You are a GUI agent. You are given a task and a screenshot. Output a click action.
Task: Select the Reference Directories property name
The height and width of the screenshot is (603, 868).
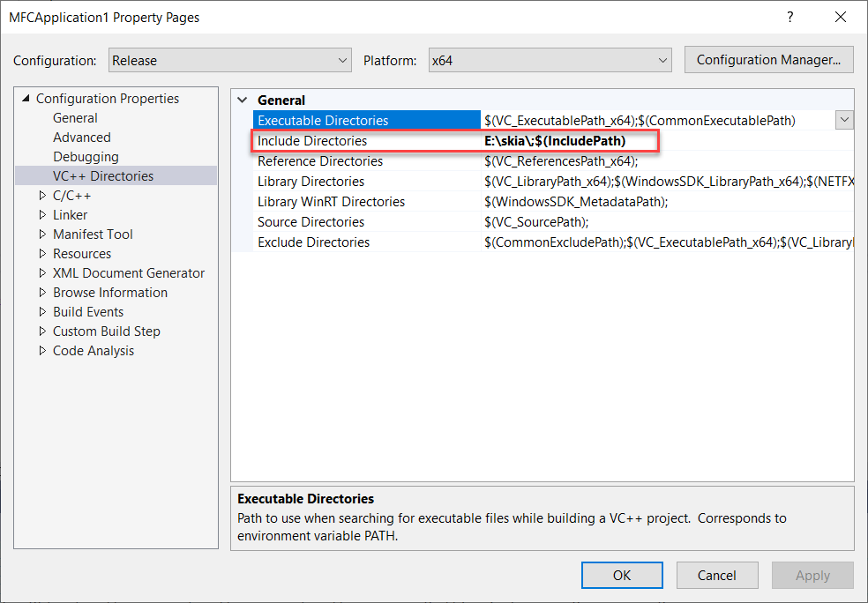[320, 161]
